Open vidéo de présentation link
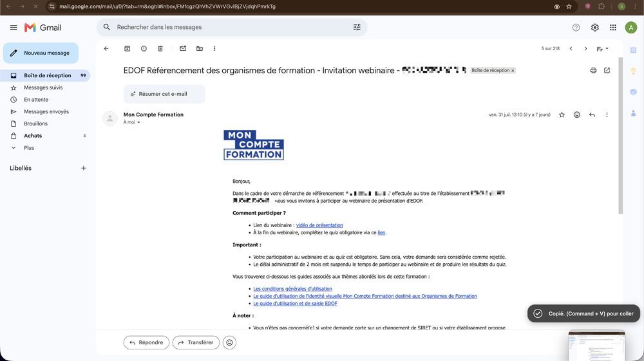This screenshot has height=361, width=644. click(319, 225)
